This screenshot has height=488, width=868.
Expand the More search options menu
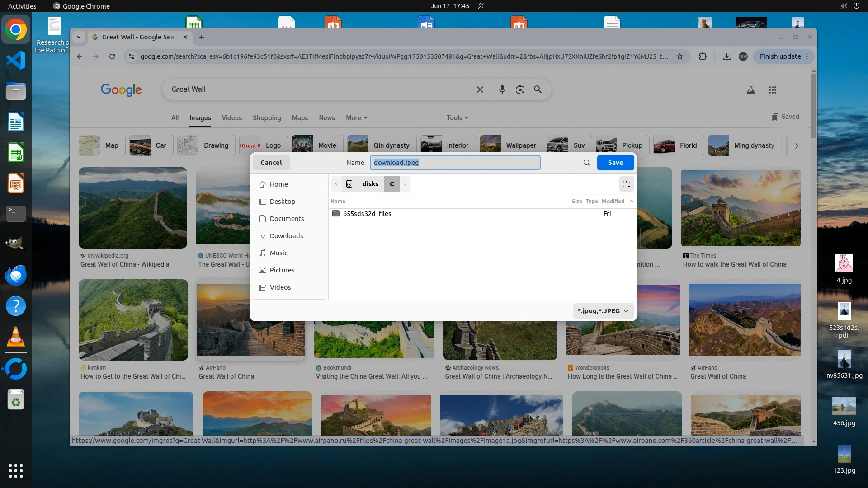click(356, 118)
